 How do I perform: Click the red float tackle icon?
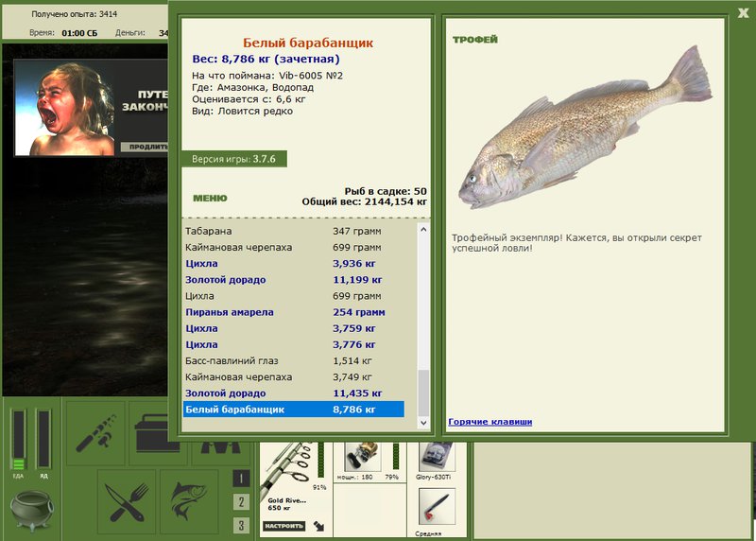pos(437,507)
